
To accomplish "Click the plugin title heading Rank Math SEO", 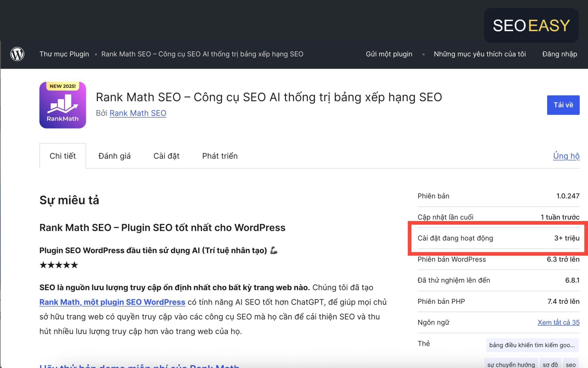I will (269, 97).
